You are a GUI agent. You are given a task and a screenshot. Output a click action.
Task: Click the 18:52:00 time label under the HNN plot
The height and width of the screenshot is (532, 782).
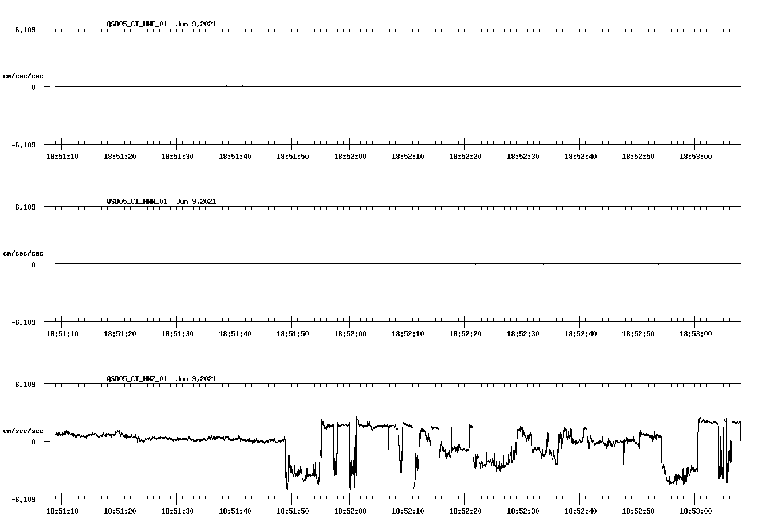[350, 334]
